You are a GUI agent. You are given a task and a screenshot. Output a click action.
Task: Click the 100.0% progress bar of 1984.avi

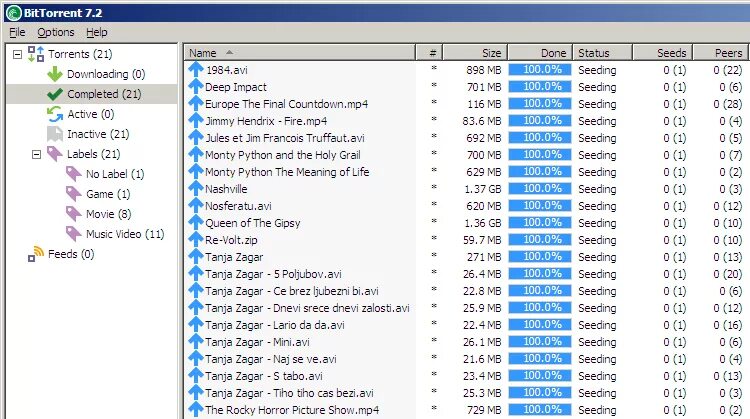[x=540, y=69]
